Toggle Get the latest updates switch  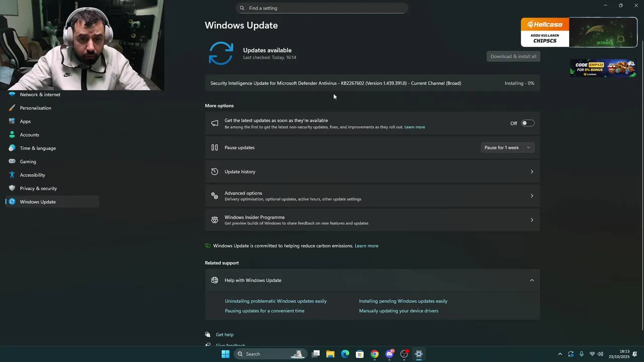coord(527,123)
